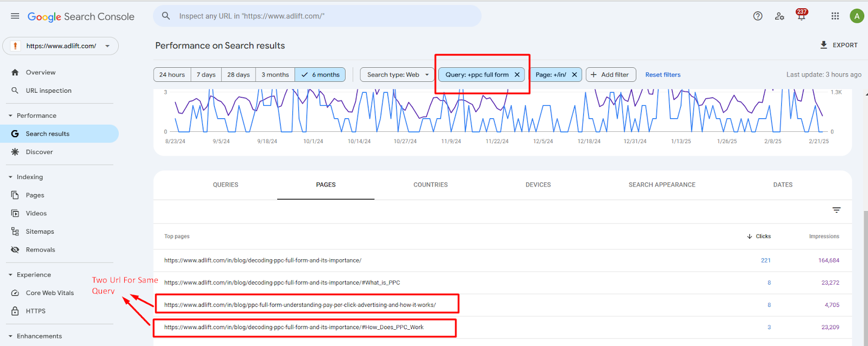This screenshot has width=868, height=346.
Task: Open the ppc-full-form-understanding-pay-per-click page row
Action: click(x=502, y=305)
